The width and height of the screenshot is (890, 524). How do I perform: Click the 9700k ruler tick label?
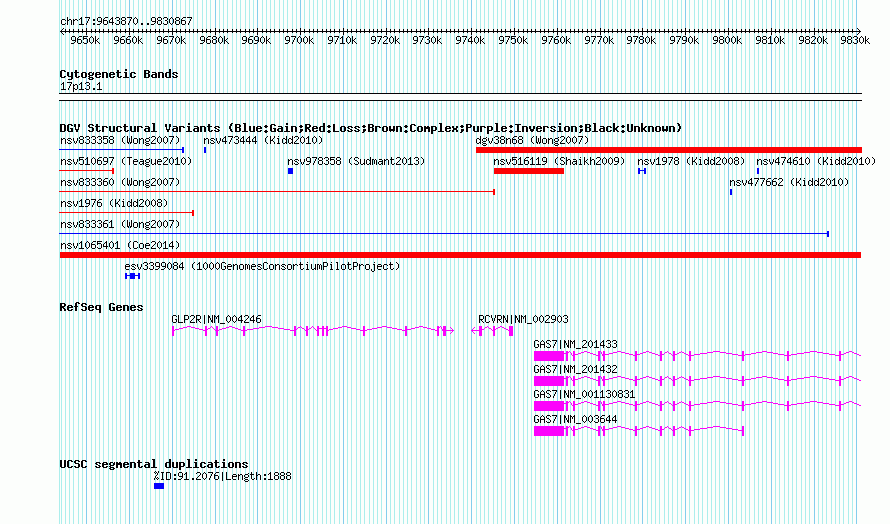point(299,40)
